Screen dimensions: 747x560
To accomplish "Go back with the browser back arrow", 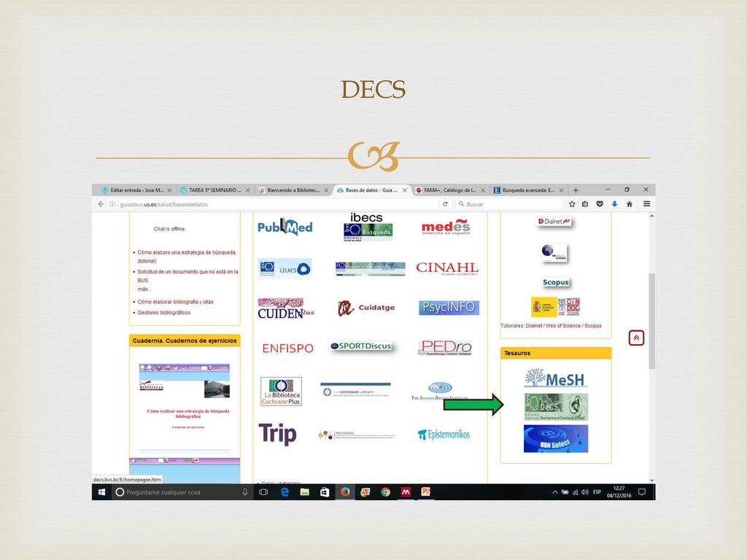I will click(x=101, y=204).
